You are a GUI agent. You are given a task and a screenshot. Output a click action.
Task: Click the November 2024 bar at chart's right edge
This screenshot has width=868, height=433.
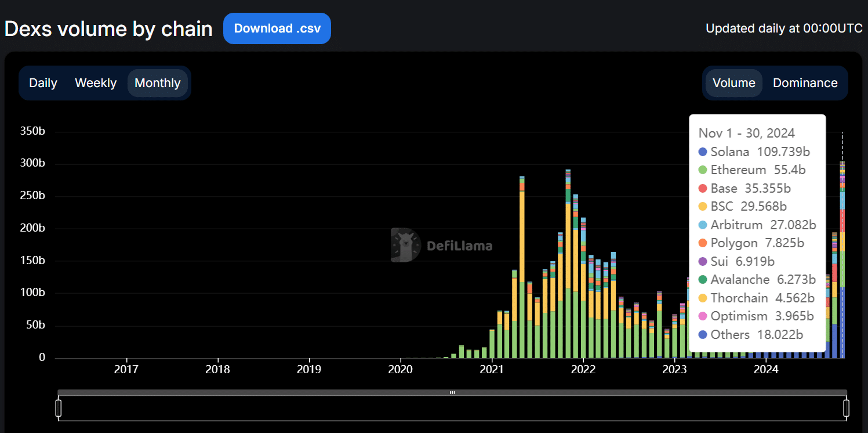(x=842, y=259)
